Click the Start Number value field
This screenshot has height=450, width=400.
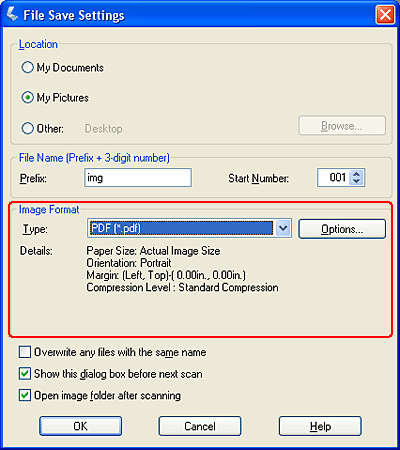coord(333,177)
